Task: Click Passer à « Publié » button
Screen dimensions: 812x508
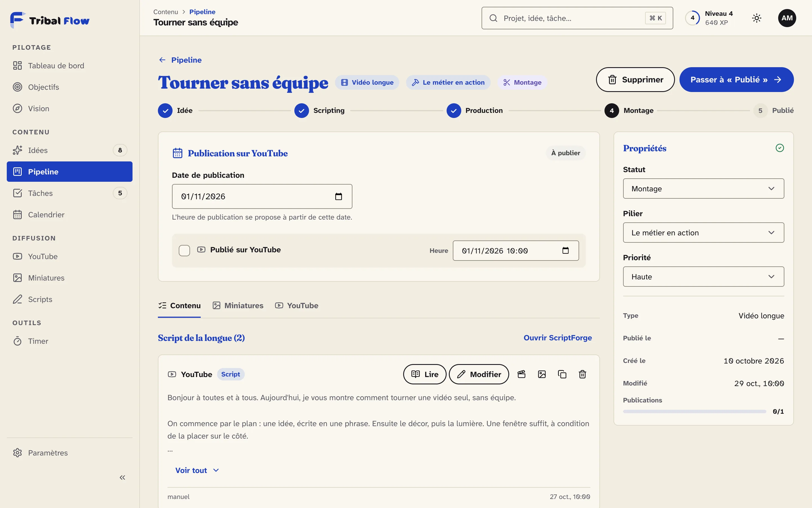Action: pyautogui.click(x=736, y=80)
